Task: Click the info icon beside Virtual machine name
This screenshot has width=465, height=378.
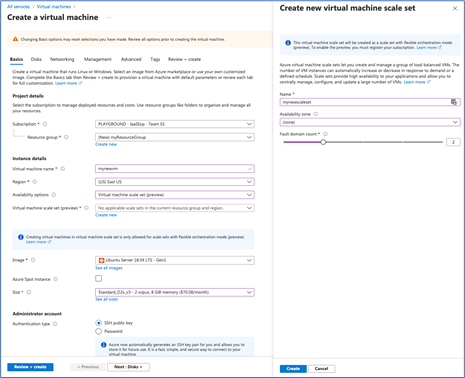Action: [x=62, y=169]
